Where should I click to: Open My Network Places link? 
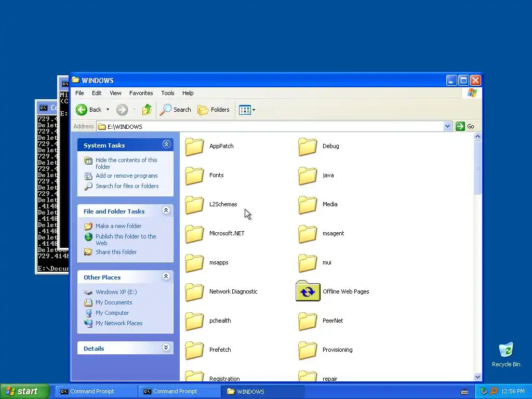[119, 323]
